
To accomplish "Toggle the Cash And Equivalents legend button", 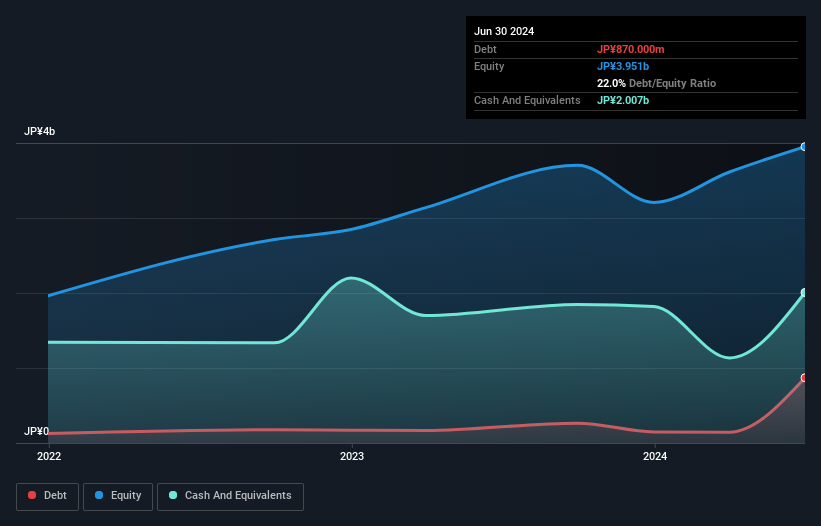I will coord(230,496).
